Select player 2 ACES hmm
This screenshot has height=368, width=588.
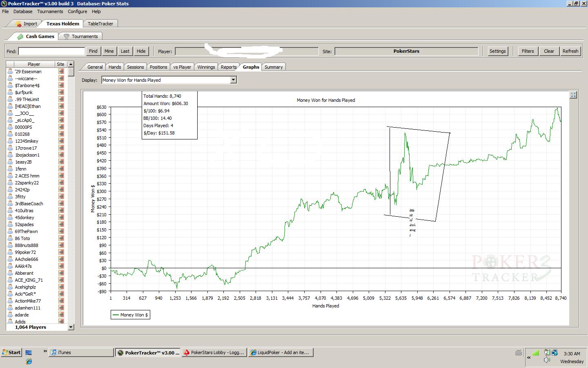(x=27, y=176)
